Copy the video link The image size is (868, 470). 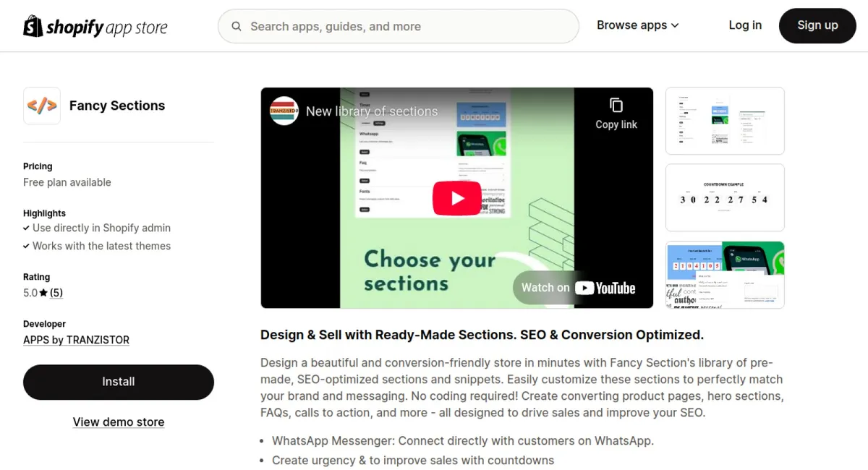click(616, 114)
